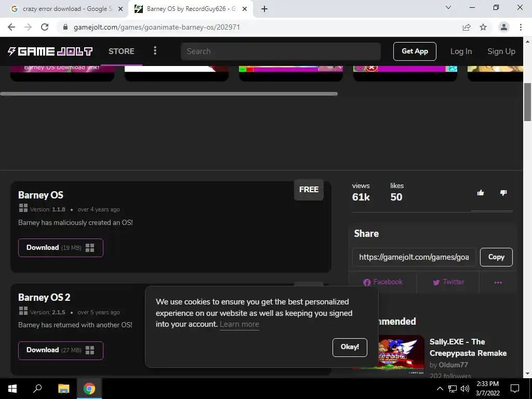Open the Sign Up page

point(501,51)
